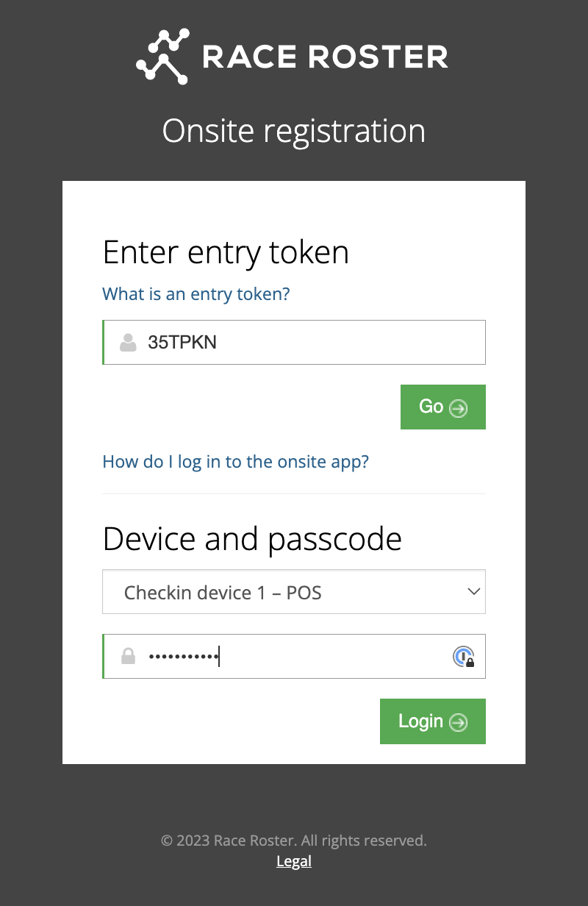The image size is (588, 906).
Task: Click the "Device and passcode" heading
Action: (x=252, y=539)
